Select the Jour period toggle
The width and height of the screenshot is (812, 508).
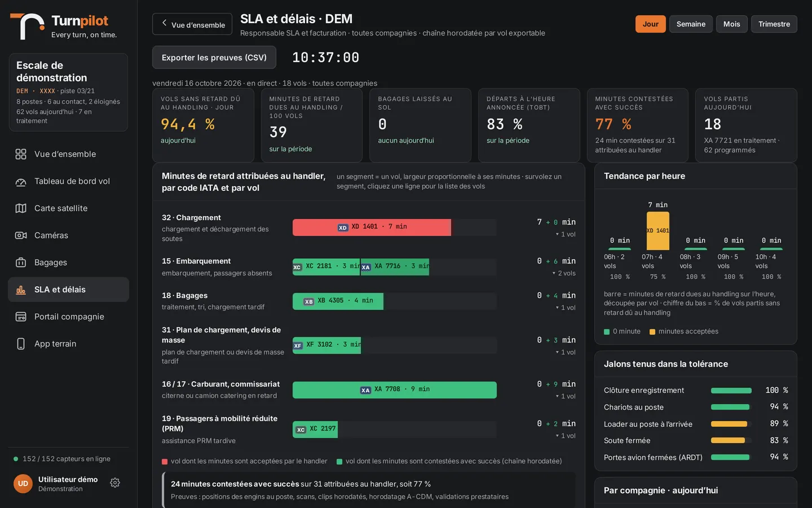point(651,24)
